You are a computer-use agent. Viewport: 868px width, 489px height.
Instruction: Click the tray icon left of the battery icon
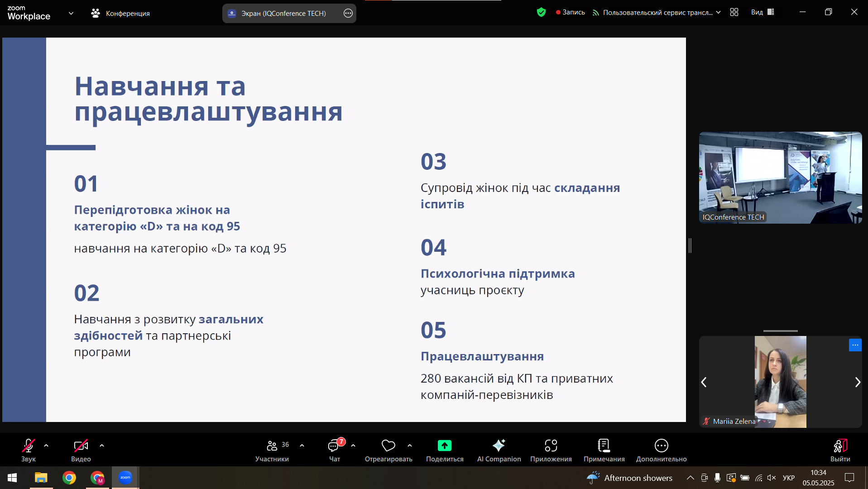pos(731,478)
